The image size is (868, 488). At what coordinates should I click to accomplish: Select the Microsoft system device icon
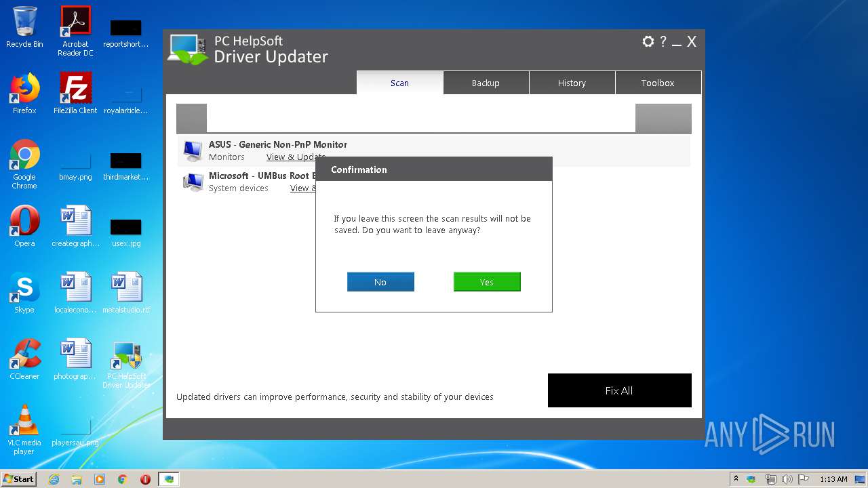click(193, 182)
